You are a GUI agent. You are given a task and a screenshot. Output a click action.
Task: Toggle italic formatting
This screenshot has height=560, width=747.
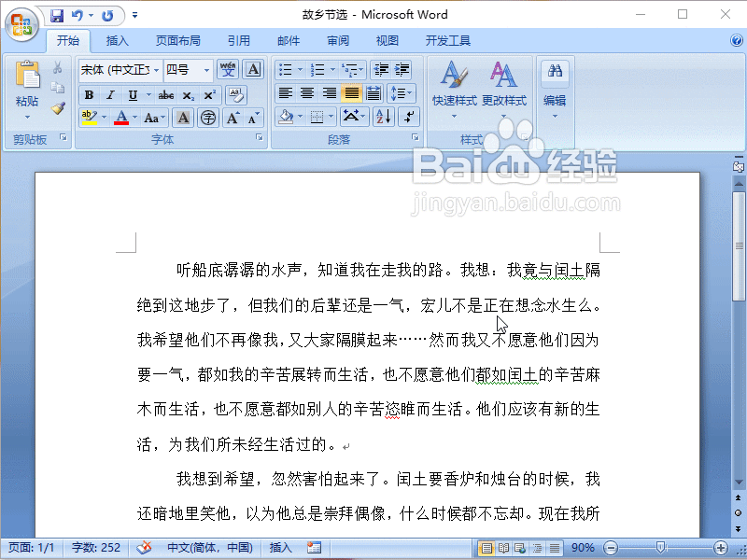click(110, 95)
